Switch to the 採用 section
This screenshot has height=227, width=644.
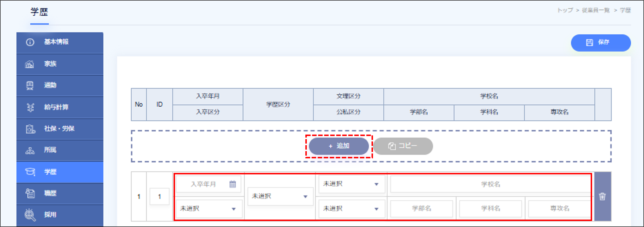click(60, 215)
